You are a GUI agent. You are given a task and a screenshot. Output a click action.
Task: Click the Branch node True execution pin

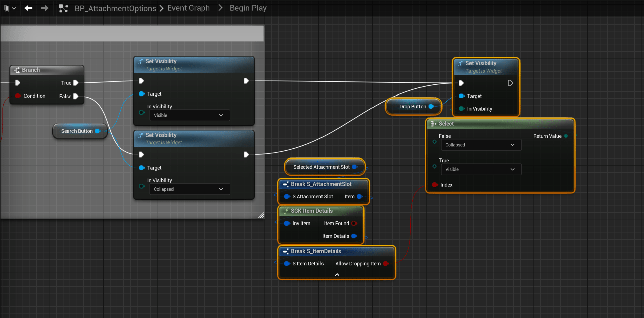(x=76, y=83)
